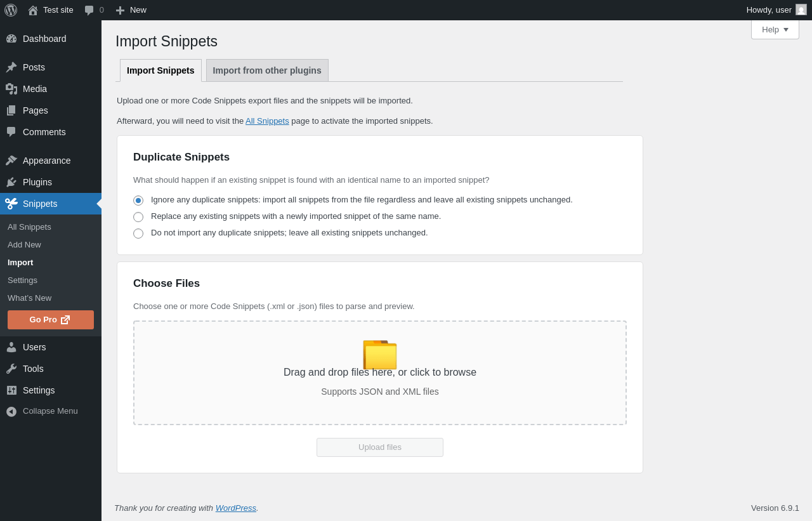Open the Add New submenu item
Screen dimensions: 812x521
tap(24, 245)
